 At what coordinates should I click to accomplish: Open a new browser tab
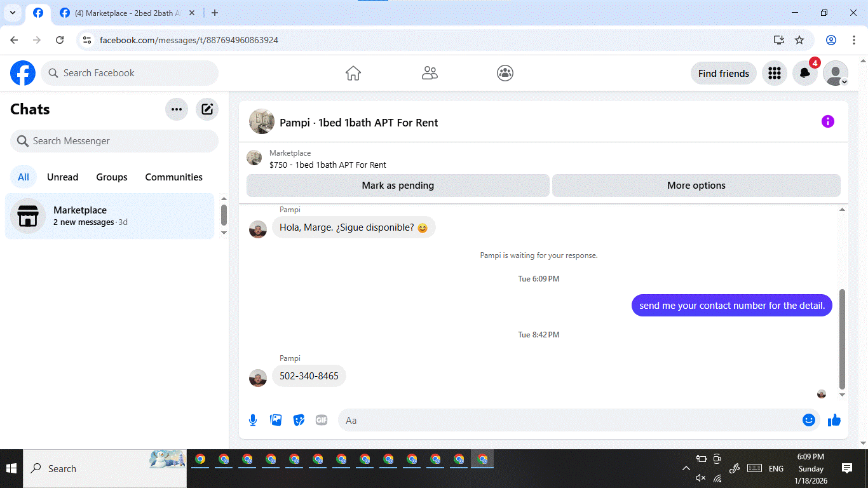[215, 13]
